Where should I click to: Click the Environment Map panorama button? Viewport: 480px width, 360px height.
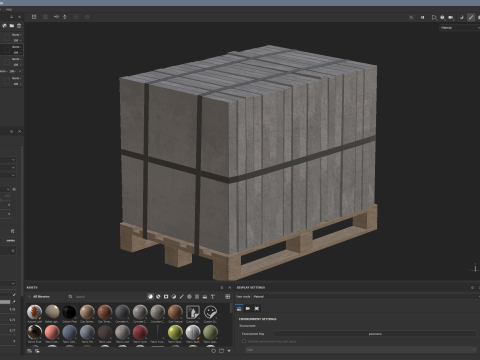pos(375,334)
